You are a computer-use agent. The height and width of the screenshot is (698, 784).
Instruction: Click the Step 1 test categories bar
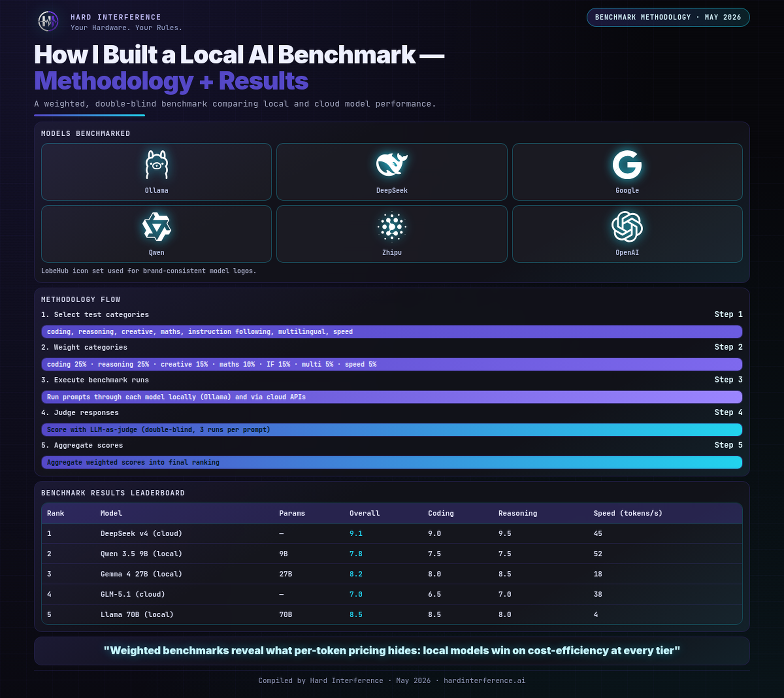coord(392,332)
